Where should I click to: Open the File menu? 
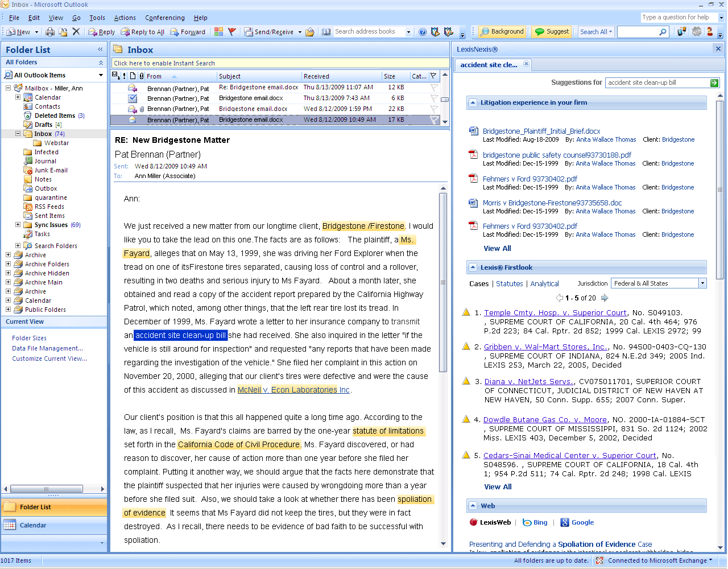click(14, 18)
